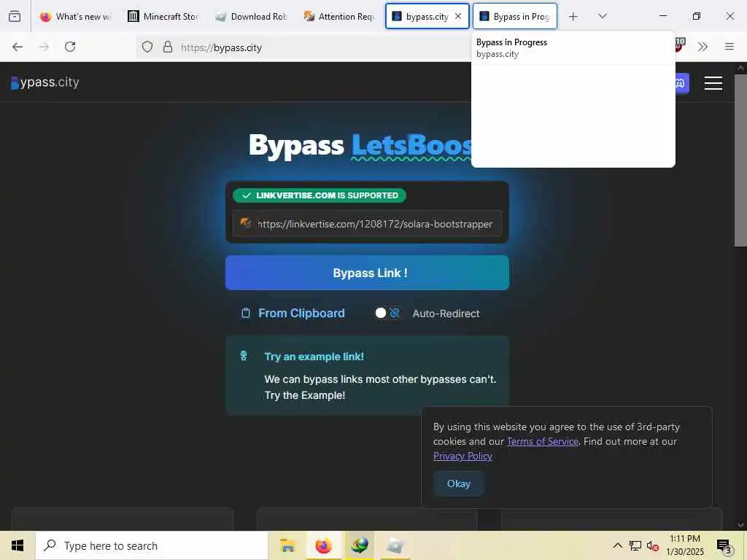Click the taskbar search box

coord(152,545)
